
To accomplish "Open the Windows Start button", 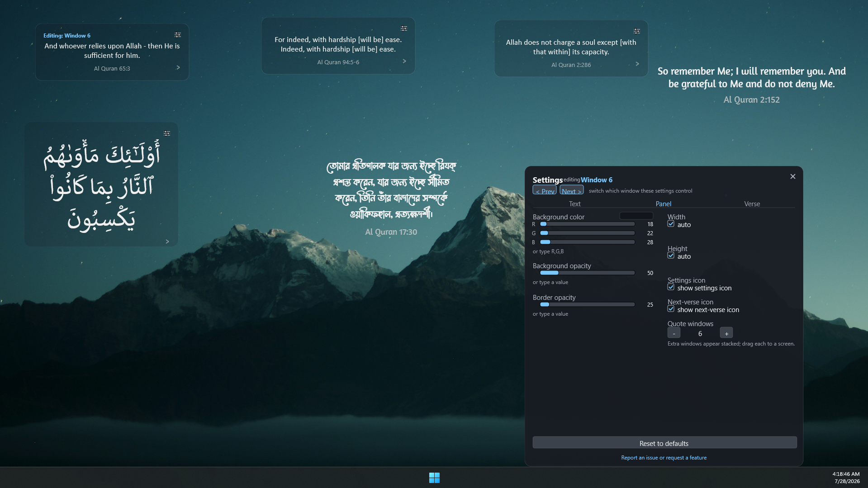I will pos(434,478).
